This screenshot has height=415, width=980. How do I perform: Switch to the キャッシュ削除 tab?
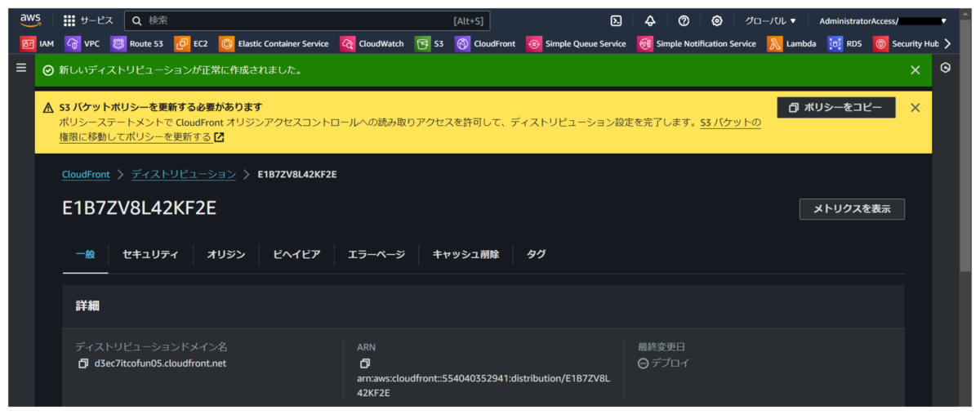[465, 254]
